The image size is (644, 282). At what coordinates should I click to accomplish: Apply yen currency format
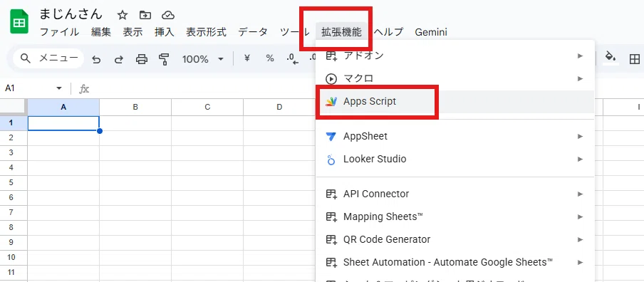pos(247,58)
